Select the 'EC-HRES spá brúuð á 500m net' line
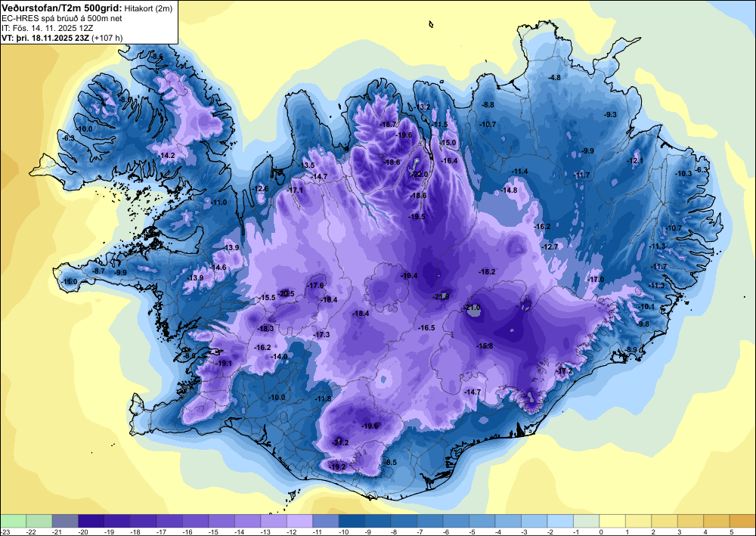Viewport: 756px width, 536px height. (x=62, y=18)
